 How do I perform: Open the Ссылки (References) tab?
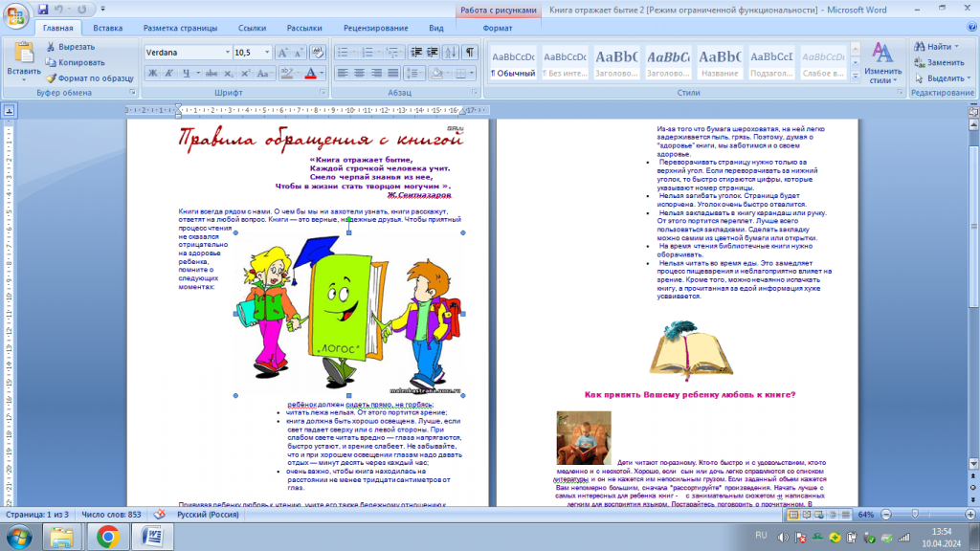click(x=252, y=28)
